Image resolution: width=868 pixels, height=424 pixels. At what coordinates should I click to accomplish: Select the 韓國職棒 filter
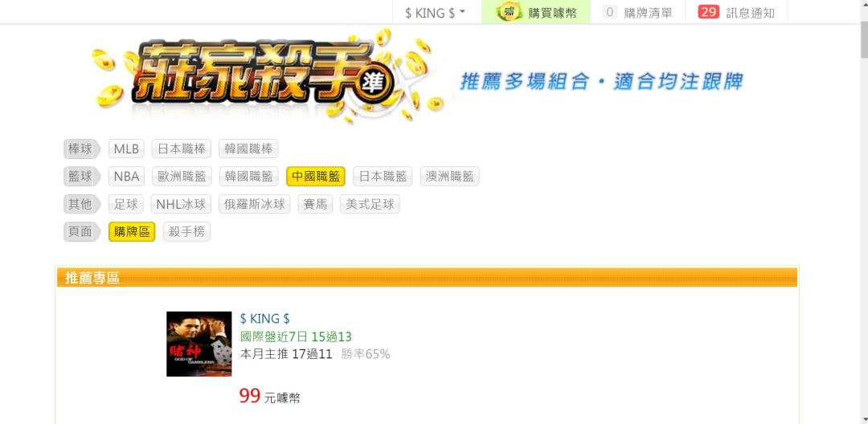point(248,149)
